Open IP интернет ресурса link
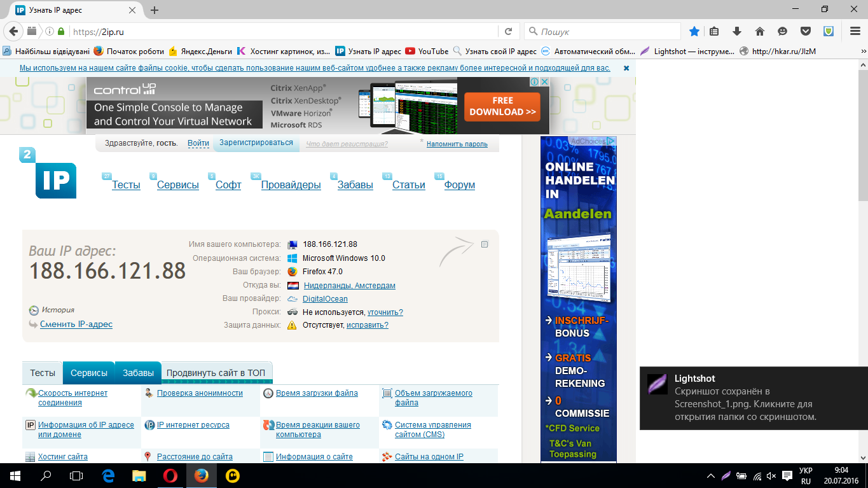The height and width of the screenshot is (488, 868). [193, 425]
